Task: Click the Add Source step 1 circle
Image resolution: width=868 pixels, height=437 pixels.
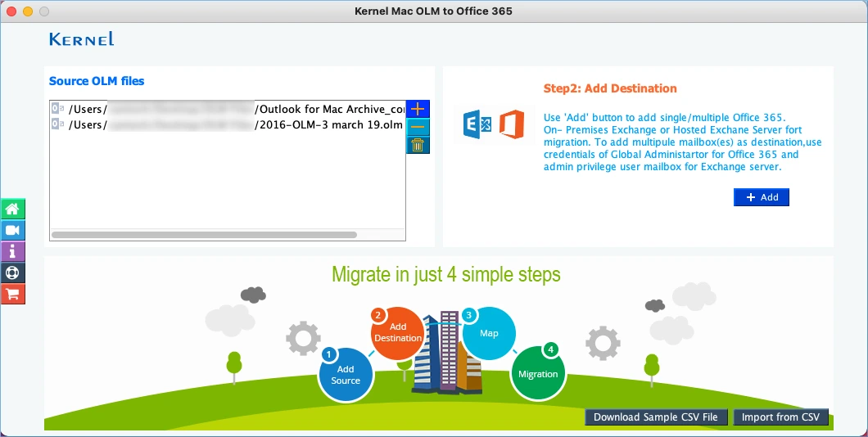Action: point(346,375)
